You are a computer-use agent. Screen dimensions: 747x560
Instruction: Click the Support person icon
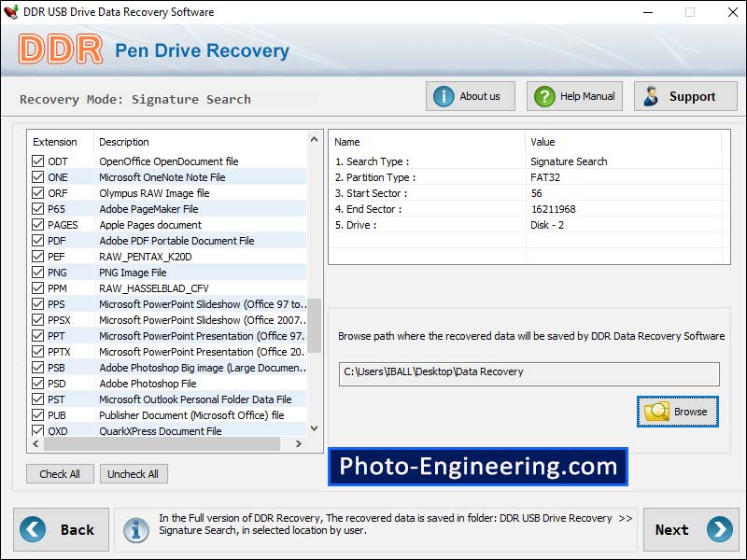pos(651,95)
